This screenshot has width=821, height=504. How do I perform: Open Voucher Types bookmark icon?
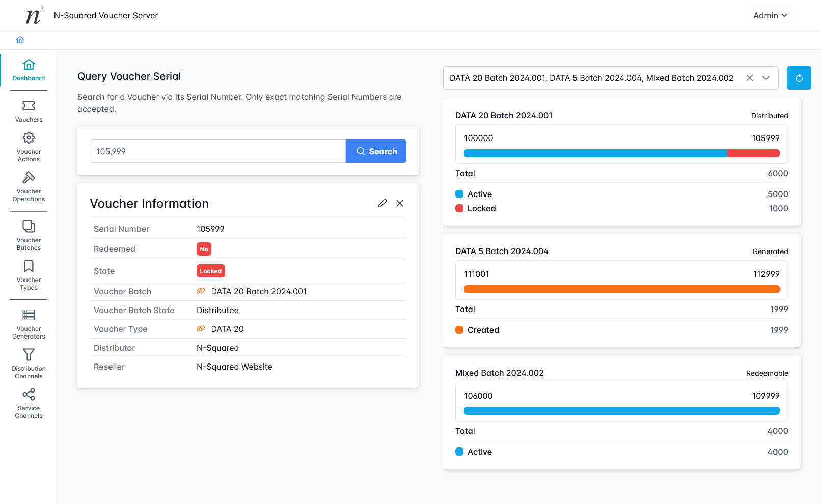(x=29, y=266)
